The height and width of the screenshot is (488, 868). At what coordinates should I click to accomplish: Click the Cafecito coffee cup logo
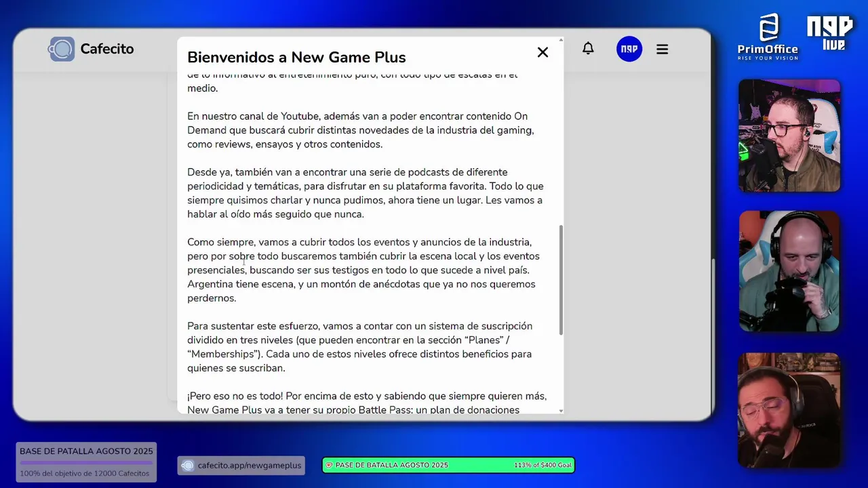pyautogui.click(x=61, y=49)
